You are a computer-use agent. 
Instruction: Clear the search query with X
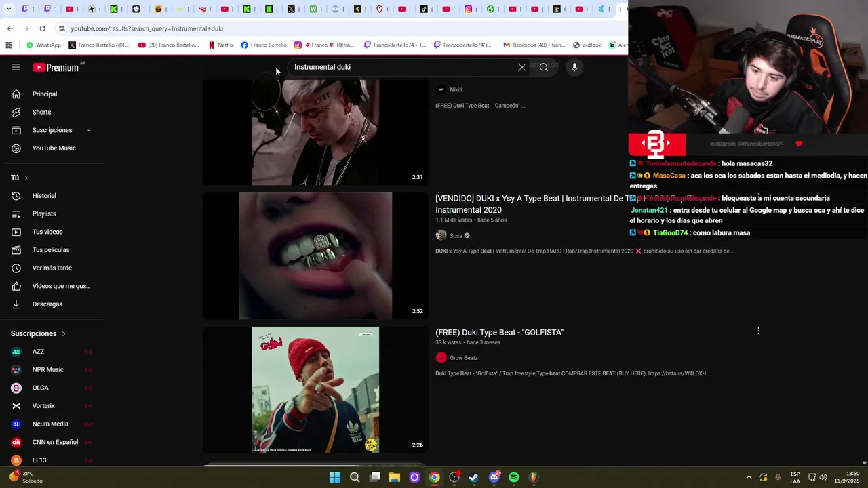522,67
